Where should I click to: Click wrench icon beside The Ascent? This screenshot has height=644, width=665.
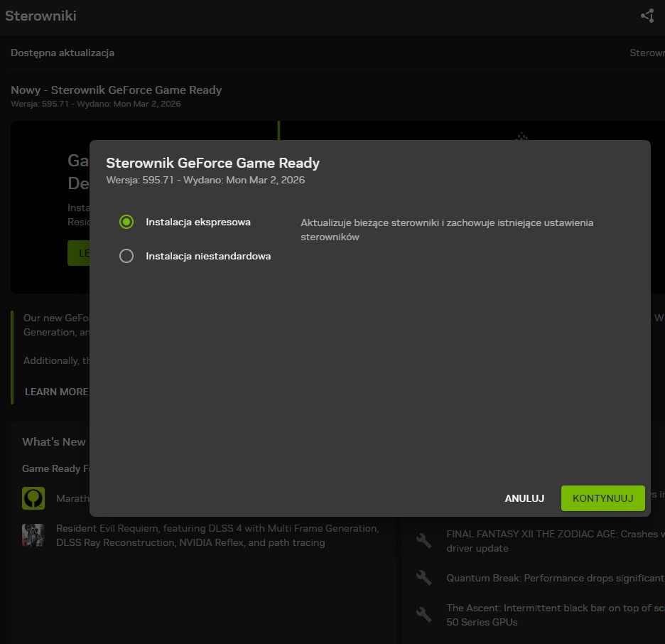coord(423,614)
